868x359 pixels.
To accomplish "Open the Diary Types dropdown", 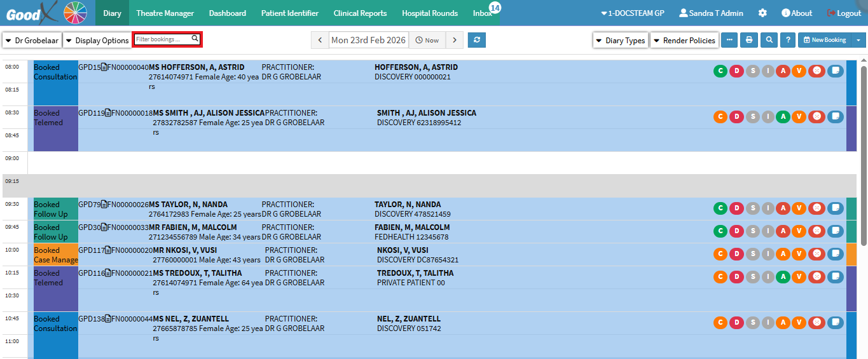I will click(x=621, y=40).
